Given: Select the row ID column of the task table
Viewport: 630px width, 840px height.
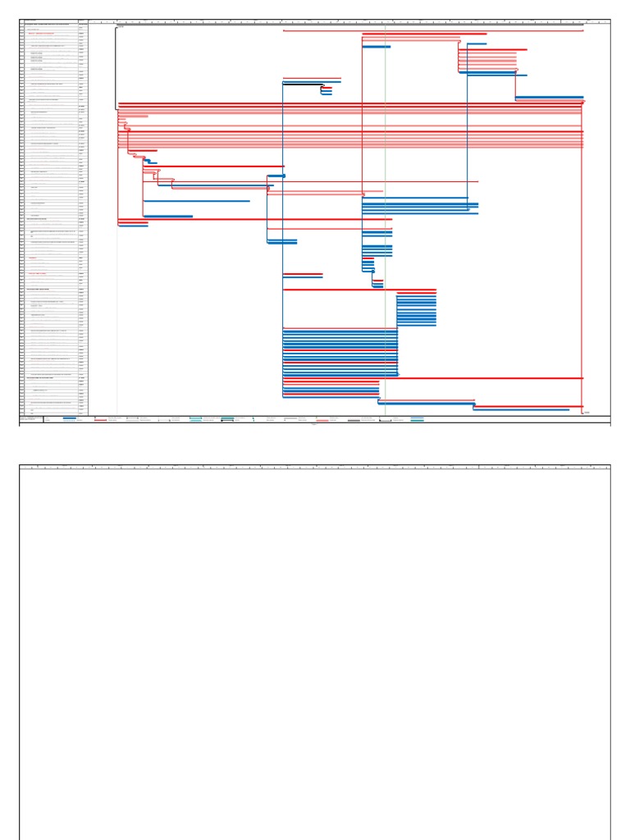Looking at the screenshot, I should click(22, 218).
